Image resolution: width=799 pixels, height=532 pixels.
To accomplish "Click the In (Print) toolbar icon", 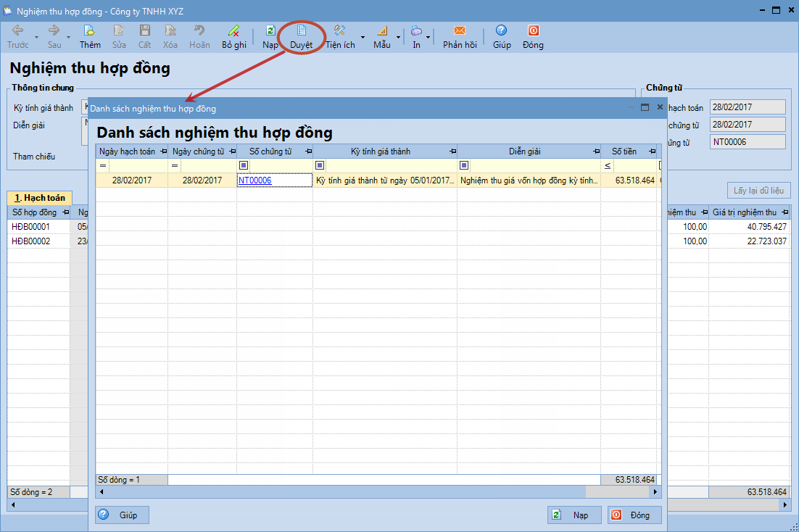I will [x=416, y=31].
